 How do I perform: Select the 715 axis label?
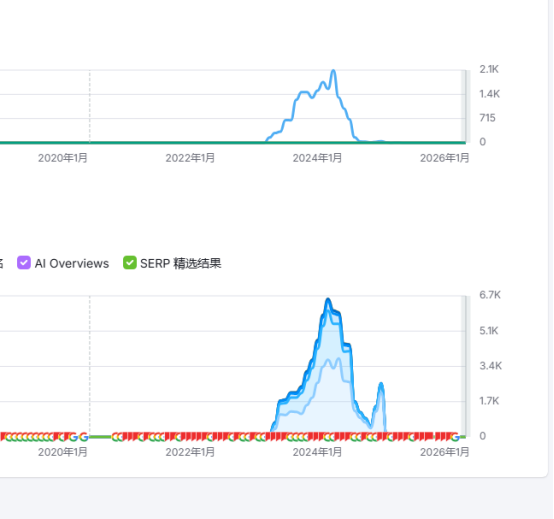click(488, 118)
